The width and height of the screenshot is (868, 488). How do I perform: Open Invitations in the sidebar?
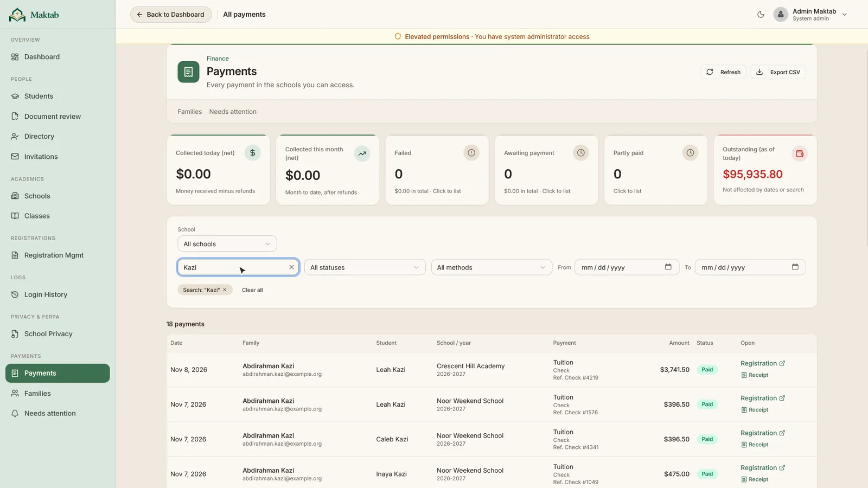(58, 157)
